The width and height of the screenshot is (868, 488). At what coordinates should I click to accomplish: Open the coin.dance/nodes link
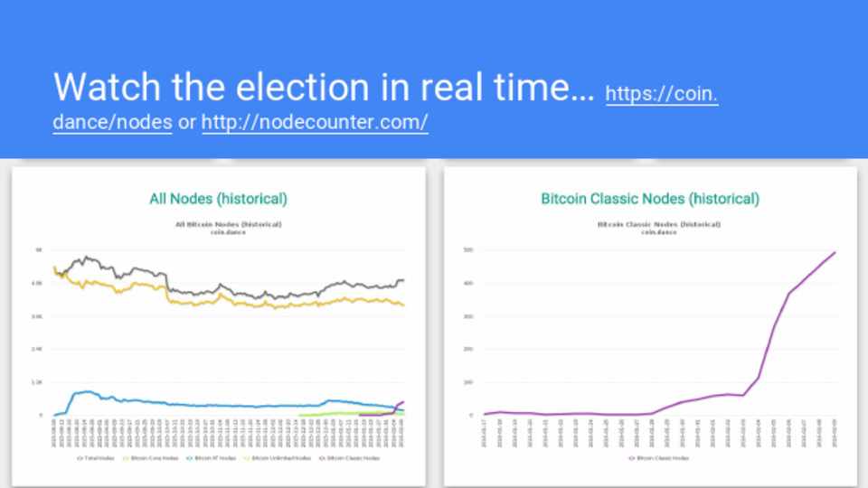tap(661, 94)
